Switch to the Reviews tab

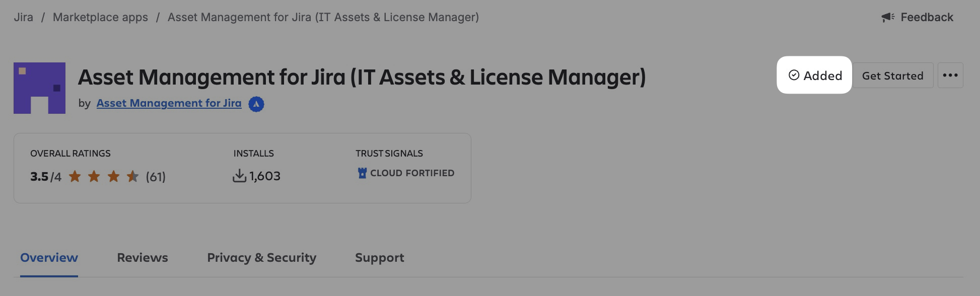(143, 258)
